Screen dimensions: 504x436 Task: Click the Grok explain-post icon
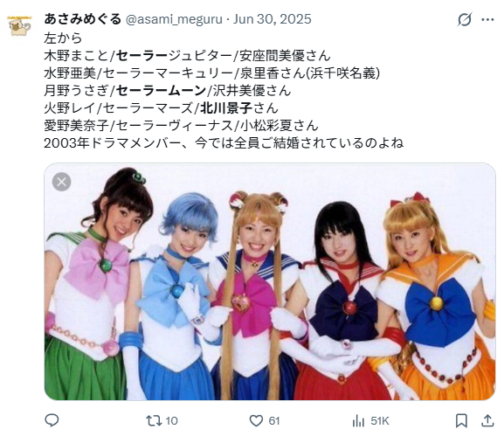point(465,19)
